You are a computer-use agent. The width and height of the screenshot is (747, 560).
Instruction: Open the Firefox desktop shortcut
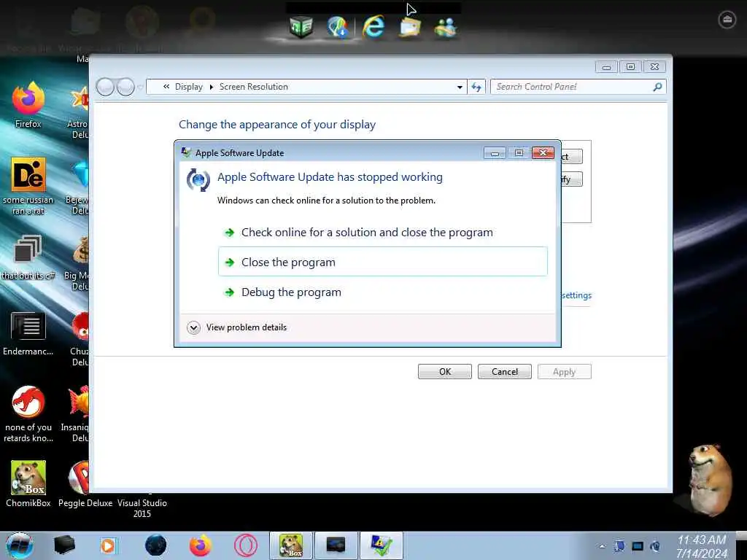pos(28,106)
